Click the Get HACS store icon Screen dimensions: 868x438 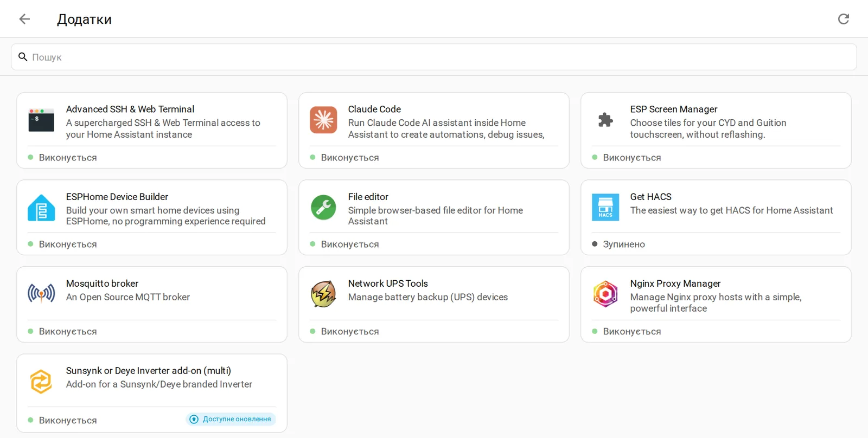(605, 208)
